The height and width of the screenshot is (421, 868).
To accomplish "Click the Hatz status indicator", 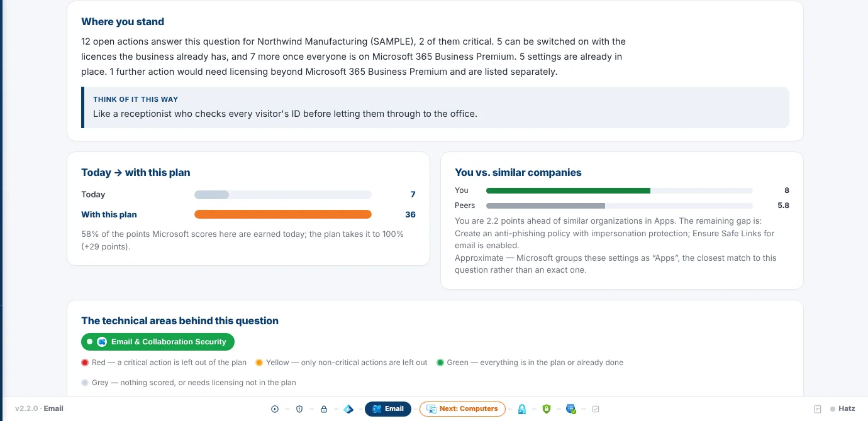I will click(x=843, y=409).
